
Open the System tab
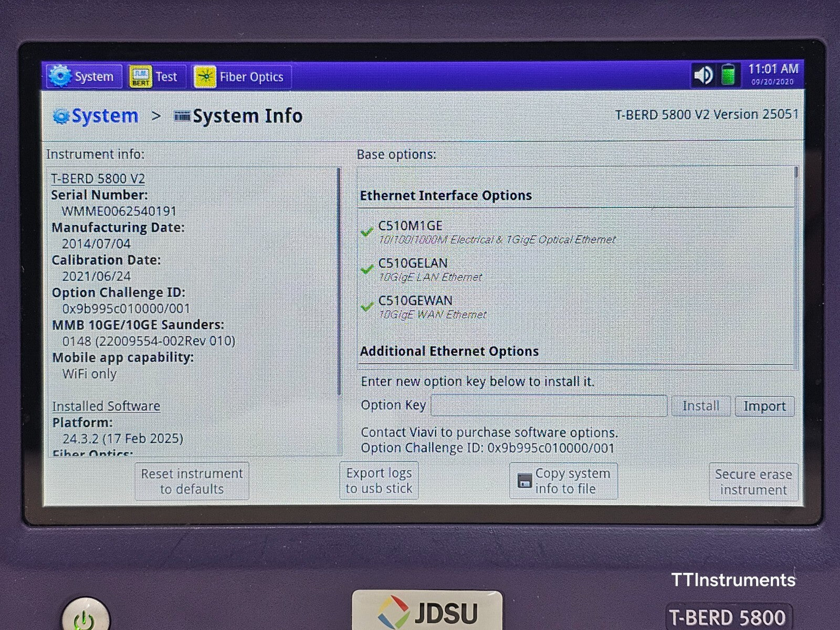coord(84,77)
